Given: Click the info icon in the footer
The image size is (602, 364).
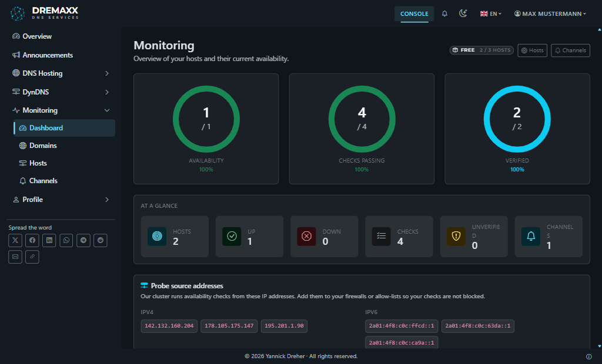Looking at the screenshot, I should 589,357.
